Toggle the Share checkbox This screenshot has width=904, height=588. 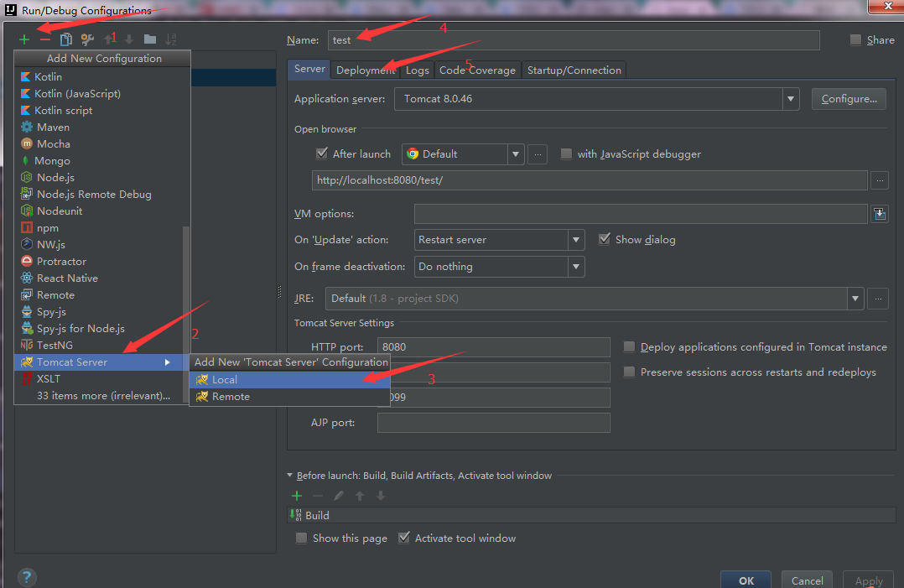pyautogui.click(x=855, y=39)
